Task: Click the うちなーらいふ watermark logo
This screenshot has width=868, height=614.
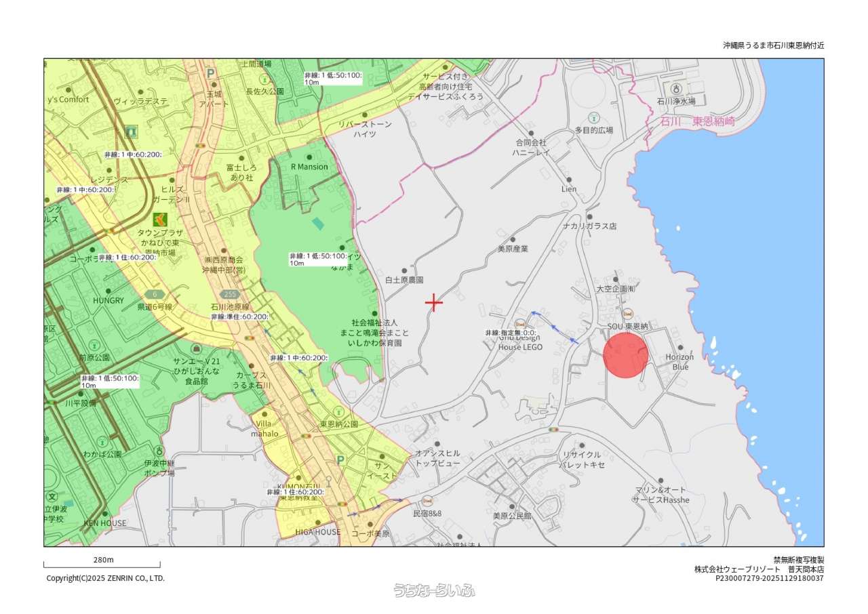Action: click(x=434, y=590)
